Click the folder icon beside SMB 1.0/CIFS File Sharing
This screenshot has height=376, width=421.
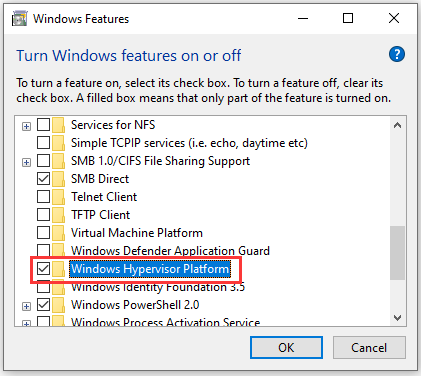tap(58, 161)
